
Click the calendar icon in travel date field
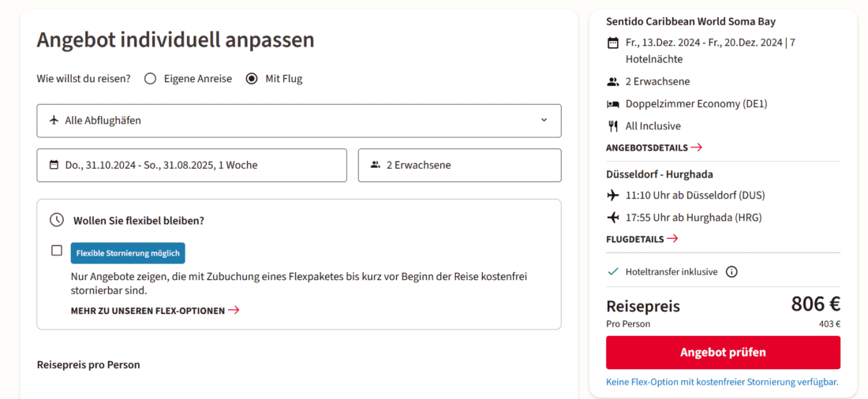[x=54, y=166]
